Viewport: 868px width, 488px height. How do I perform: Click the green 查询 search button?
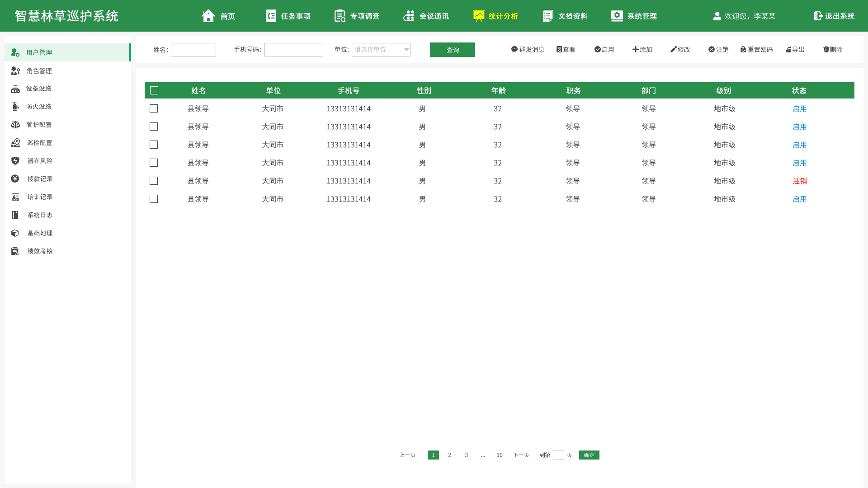tap(452, 50)
